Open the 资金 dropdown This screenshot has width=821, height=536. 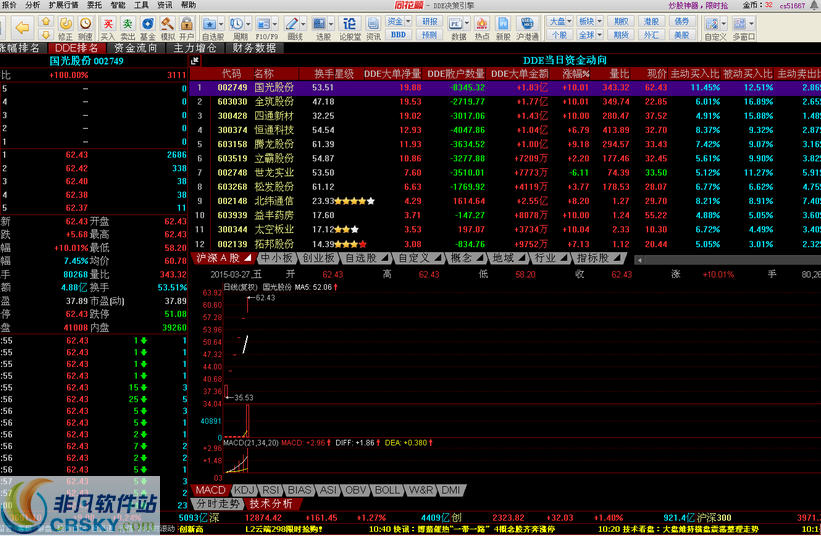[398, 21]
